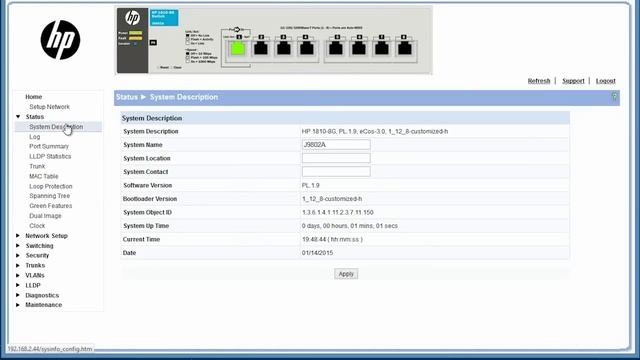Click the blue switch model label
Image resolution: width=640 pixels, height=360 pixels.
click(164, 18)
